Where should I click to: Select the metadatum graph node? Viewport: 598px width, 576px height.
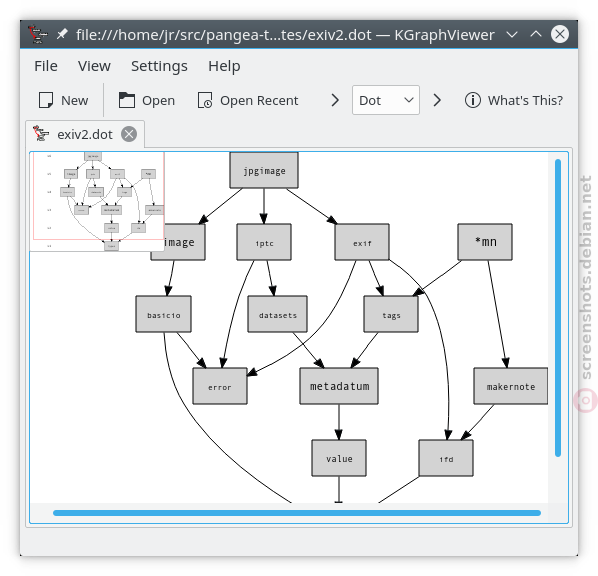[x=339, y=386]
